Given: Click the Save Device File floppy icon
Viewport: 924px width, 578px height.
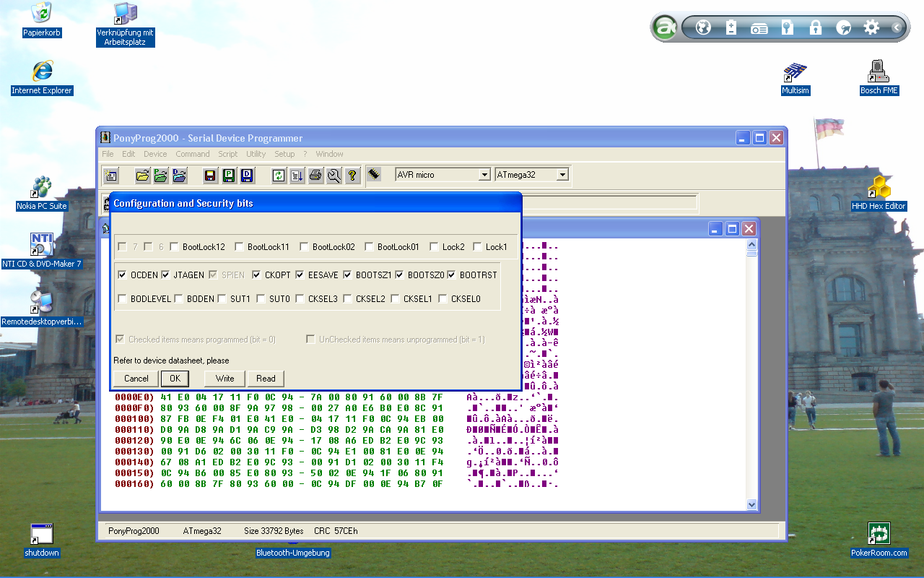Looking at the screenshot, I should 210,175.
